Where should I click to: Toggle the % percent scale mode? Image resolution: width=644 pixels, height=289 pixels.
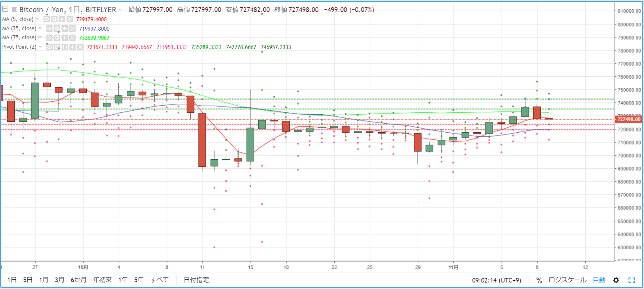coord(539,280)
